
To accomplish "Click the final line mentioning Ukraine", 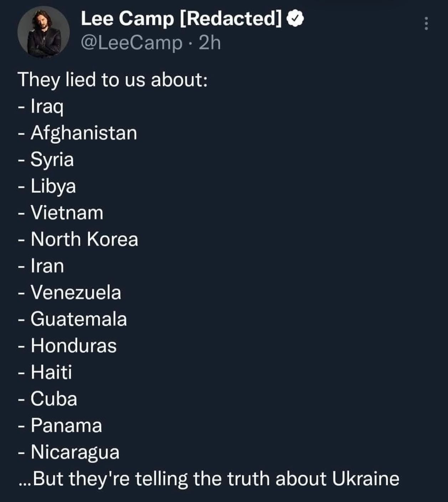I will coord(209,479).
